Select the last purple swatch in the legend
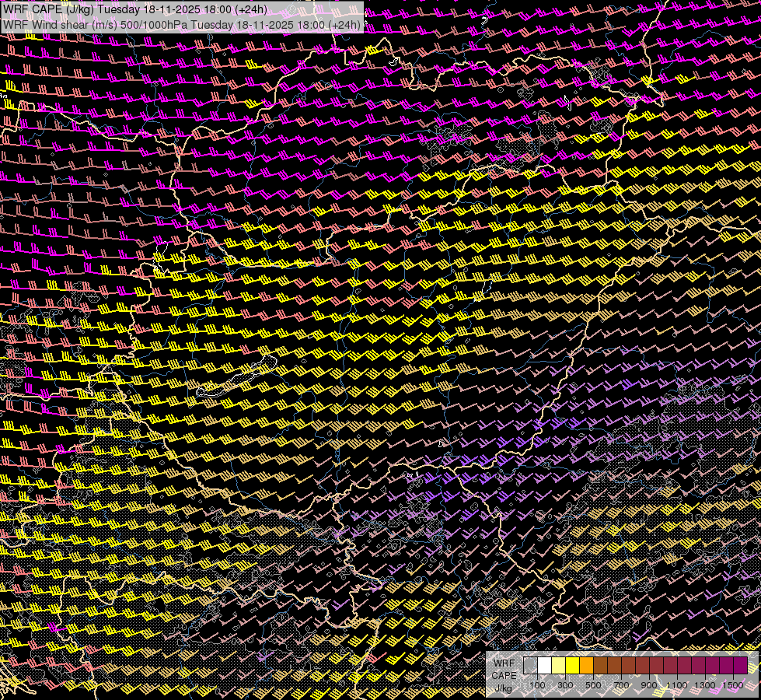The height and width of the screenshot is (700, 761). click(x=740, y=666)
